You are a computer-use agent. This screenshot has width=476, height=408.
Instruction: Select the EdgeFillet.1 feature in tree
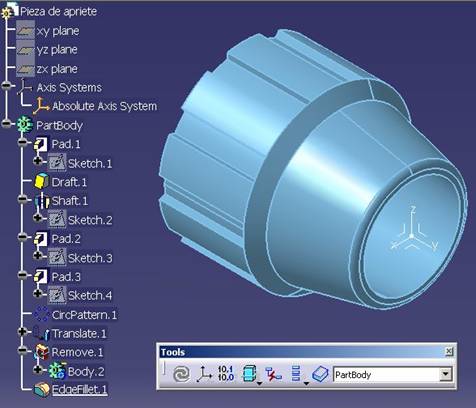click(x=71, y=390)
